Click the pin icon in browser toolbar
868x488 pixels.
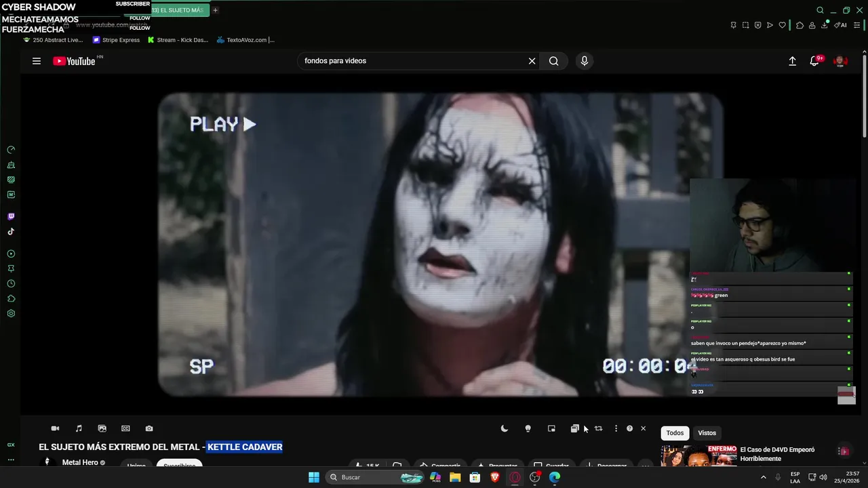coord(733,25)
